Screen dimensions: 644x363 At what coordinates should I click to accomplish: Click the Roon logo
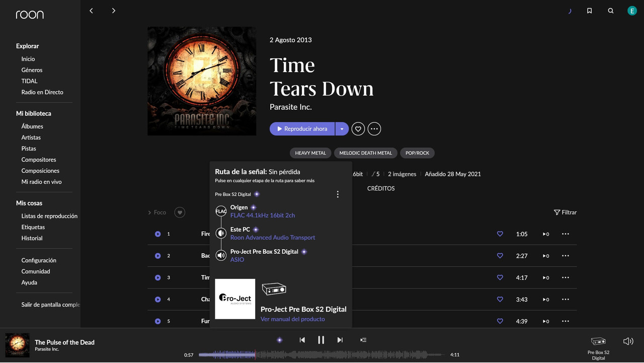point(30,15)
